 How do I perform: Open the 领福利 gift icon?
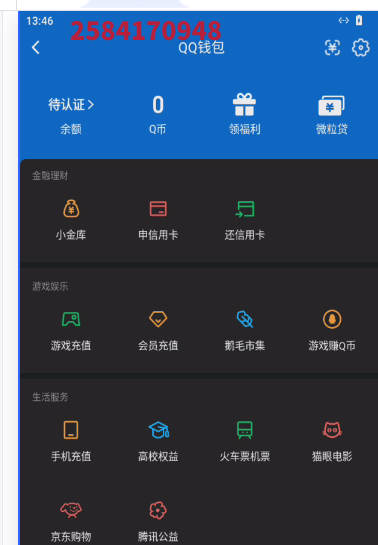click(x=244, y=105)
